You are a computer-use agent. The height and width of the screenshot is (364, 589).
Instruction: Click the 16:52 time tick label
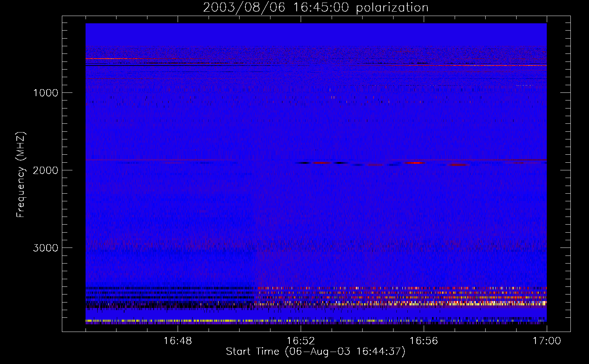click(301, 341)
